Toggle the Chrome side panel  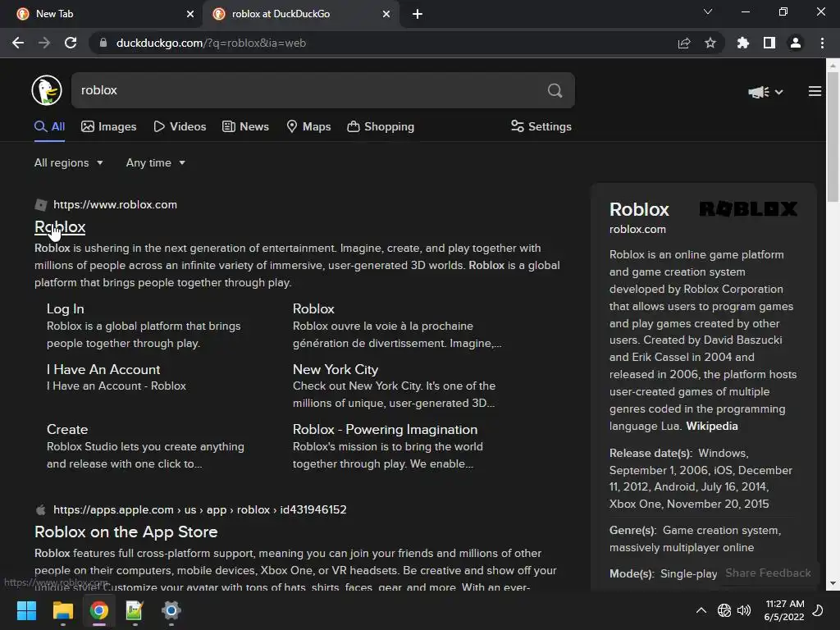pyautogui.click(x=769, y=43)
